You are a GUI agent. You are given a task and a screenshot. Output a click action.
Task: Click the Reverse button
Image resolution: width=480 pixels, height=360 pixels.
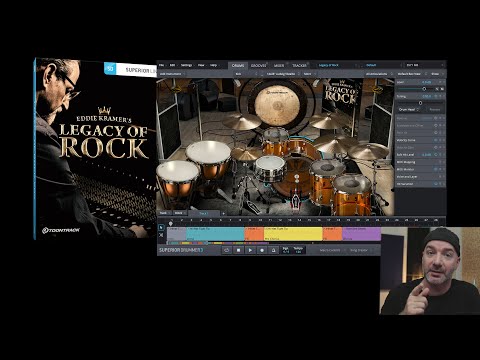click(434, 109)
